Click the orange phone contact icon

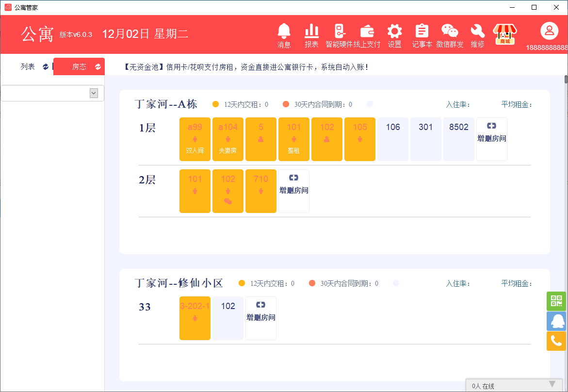[x=556, y=341]
